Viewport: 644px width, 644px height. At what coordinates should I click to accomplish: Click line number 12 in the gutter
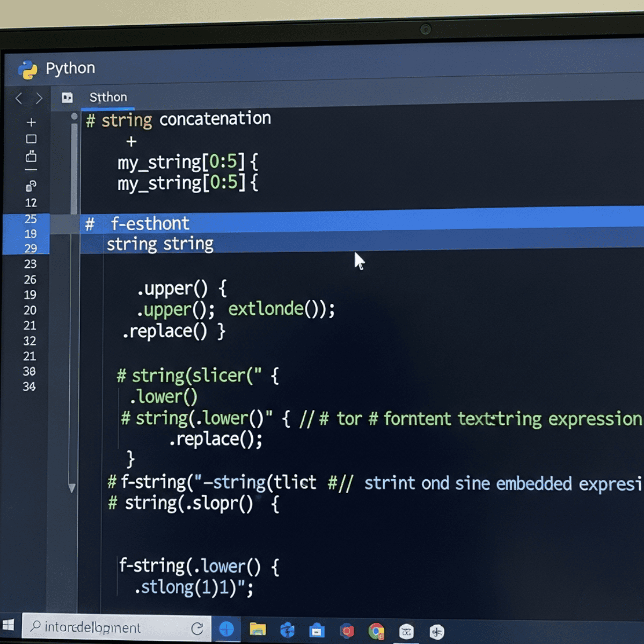point(31,203)
